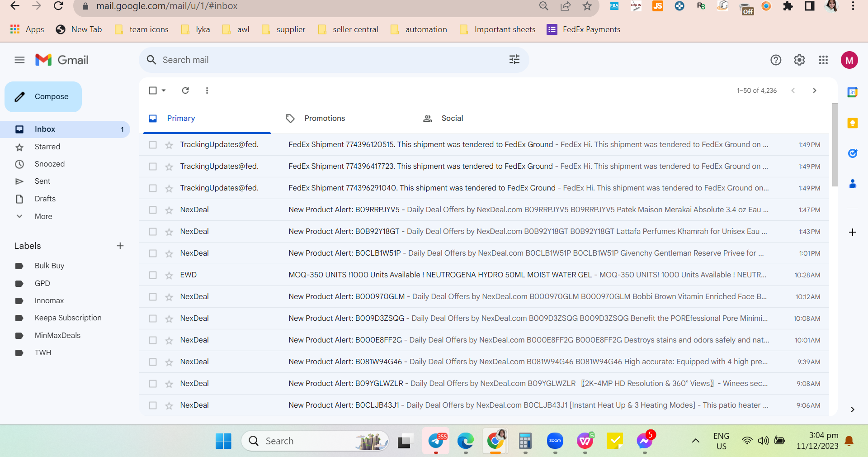Click the Windows taskbar Search box
Viewport: 868px width, 457px height.
click(x=315, y=441)
